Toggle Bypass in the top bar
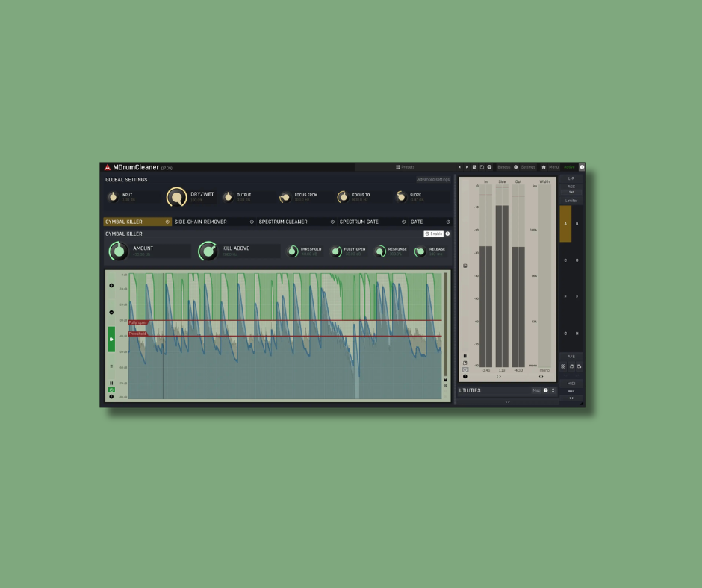Screen dimensions: 702x588 [503, 167]
